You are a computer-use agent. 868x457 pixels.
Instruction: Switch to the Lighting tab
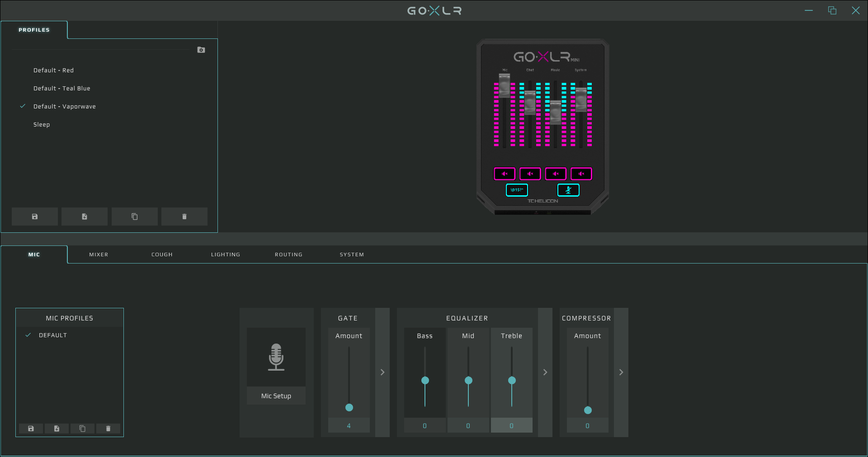tap(225, 254)
